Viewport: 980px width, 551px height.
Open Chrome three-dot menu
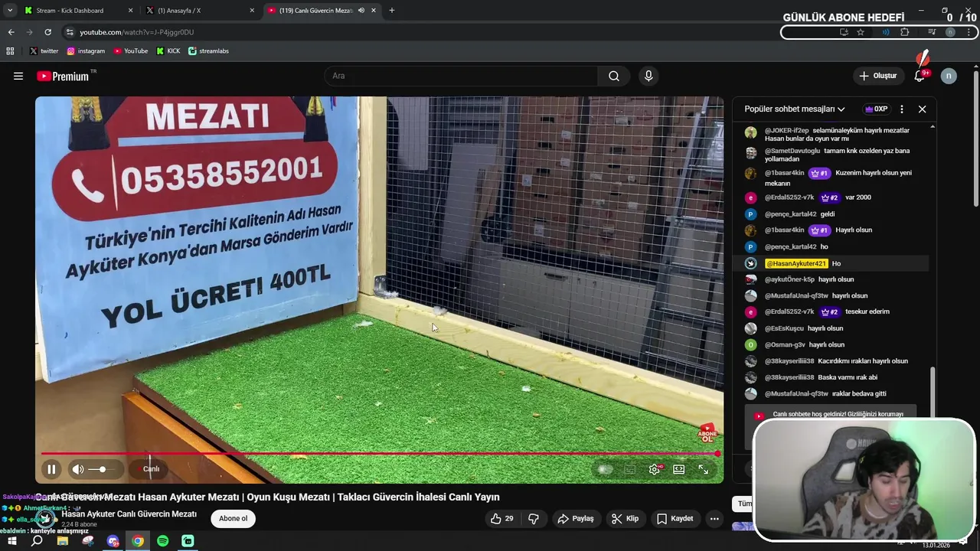(969, 32)
